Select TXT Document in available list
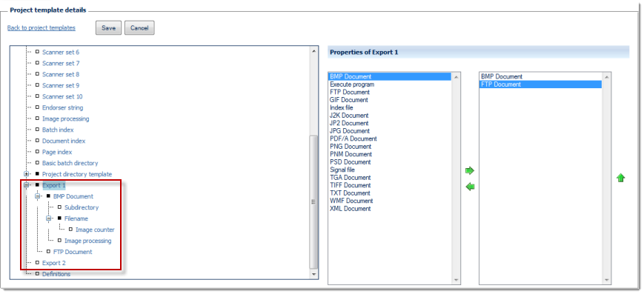 click(x=389, y=193)
